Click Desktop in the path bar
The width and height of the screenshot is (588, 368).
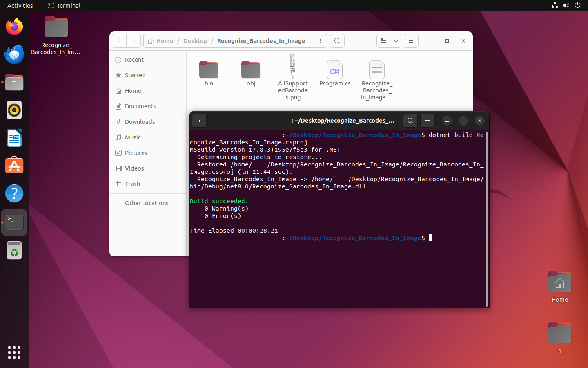pos(195,41)
